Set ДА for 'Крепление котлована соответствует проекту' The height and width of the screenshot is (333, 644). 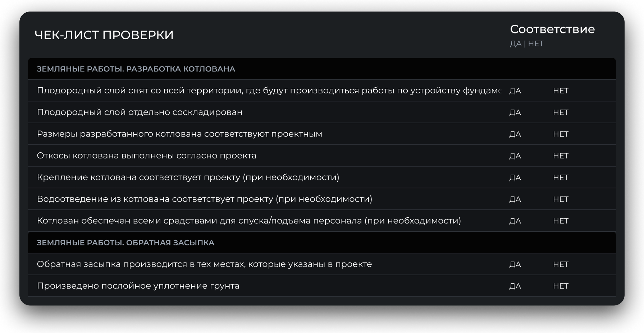tap(515, 177)
